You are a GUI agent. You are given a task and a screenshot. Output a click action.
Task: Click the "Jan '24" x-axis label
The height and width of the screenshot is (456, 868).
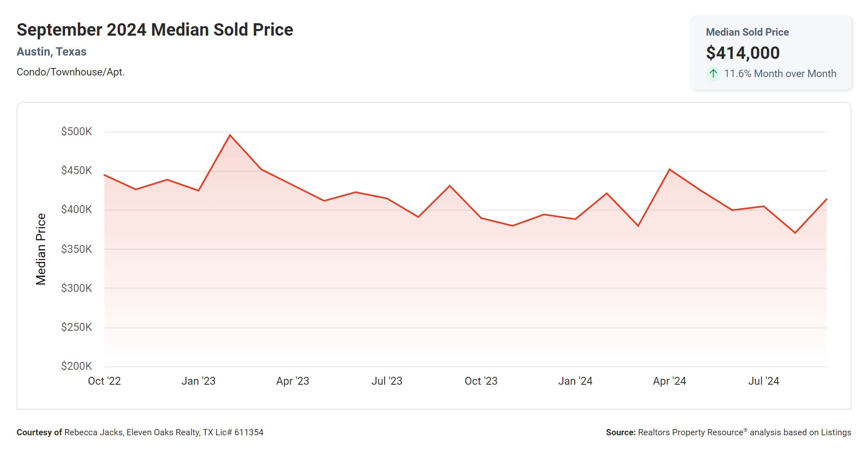click(x=575, y=381)
